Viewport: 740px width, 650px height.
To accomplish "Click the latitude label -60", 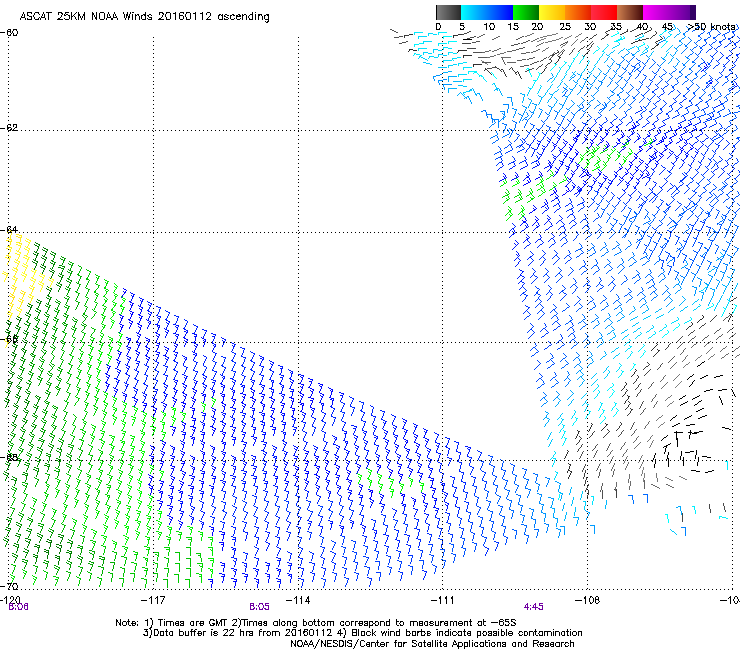I will click(9, 33).
